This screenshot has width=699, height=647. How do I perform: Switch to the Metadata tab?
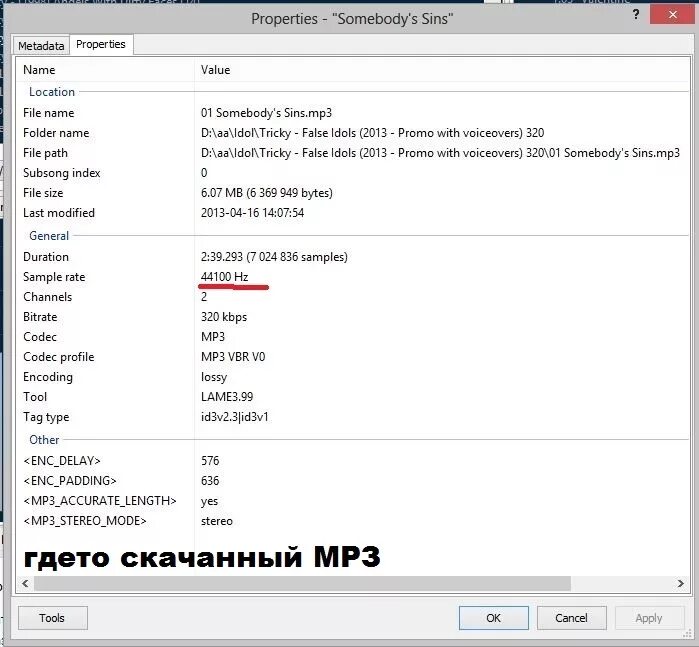pos(41,46)
